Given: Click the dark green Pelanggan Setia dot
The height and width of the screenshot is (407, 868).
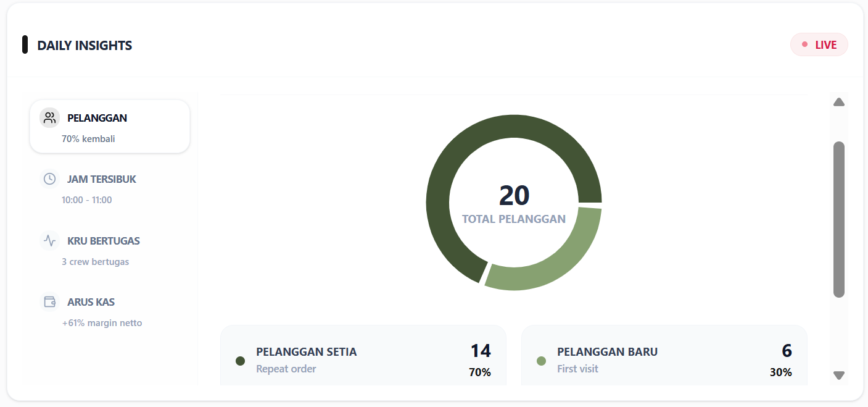Looking at the screenshot, I should click(241, 361).
